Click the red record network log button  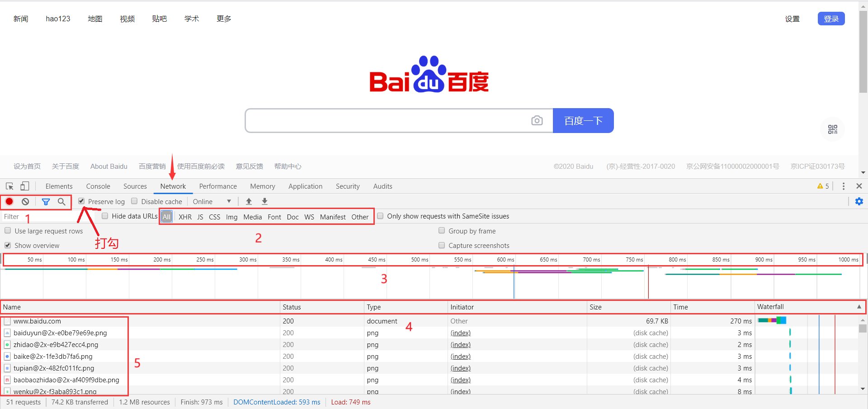pyautogui.click(x=9, y=202)
